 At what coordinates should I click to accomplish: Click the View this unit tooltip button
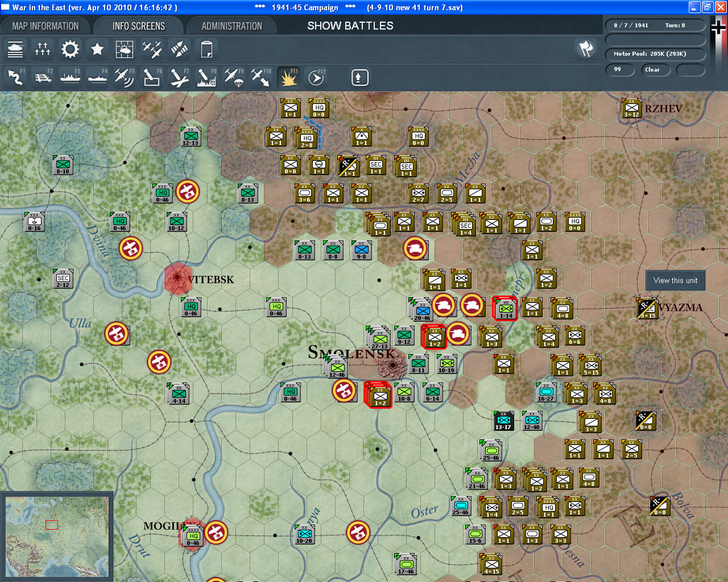tap(675, 280)
